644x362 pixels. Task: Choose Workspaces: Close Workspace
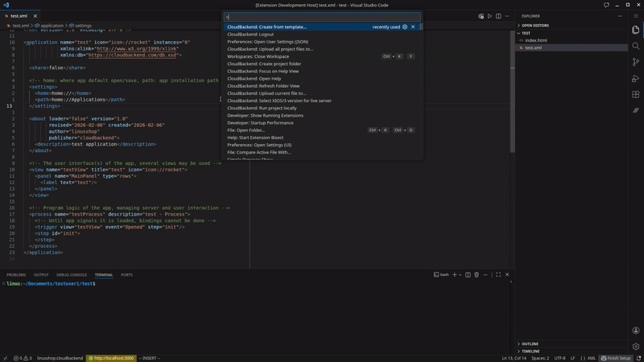click(322, 56)
